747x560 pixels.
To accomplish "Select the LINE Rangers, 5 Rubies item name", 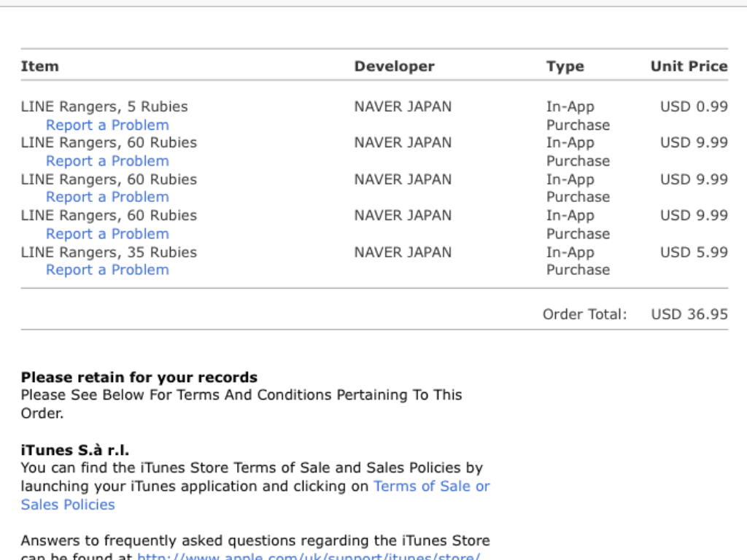I will [x=104, y=106].
